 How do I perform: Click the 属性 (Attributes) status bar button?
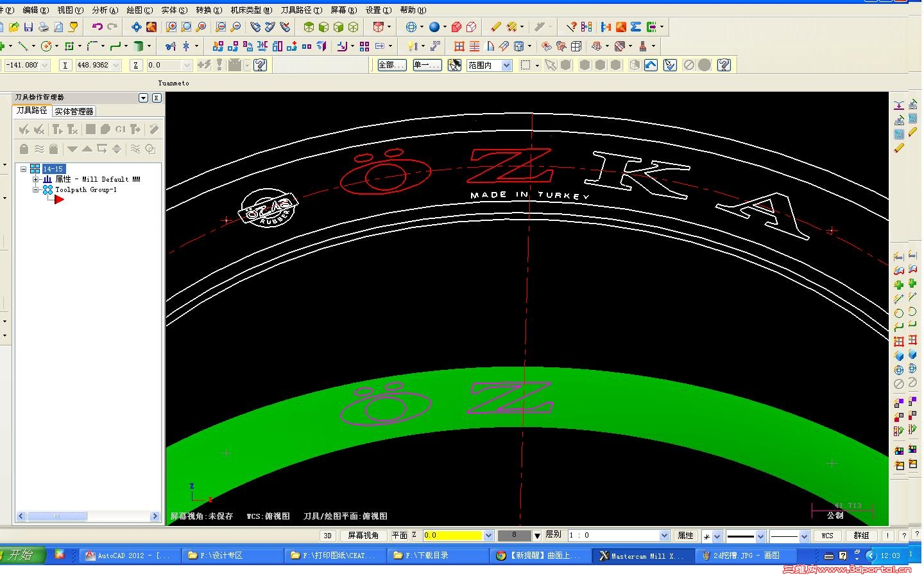point(685,536)
